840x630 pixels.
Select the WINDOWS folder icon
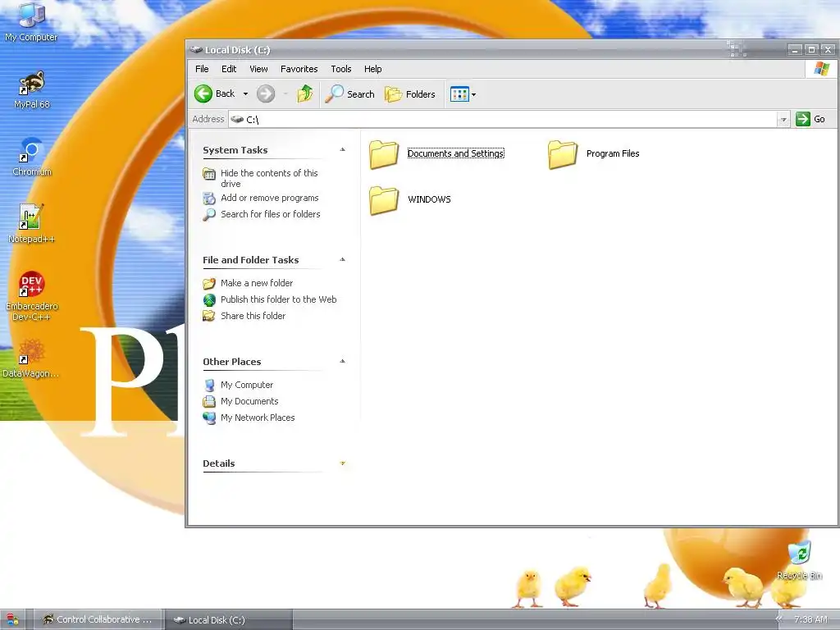(384, 200)
